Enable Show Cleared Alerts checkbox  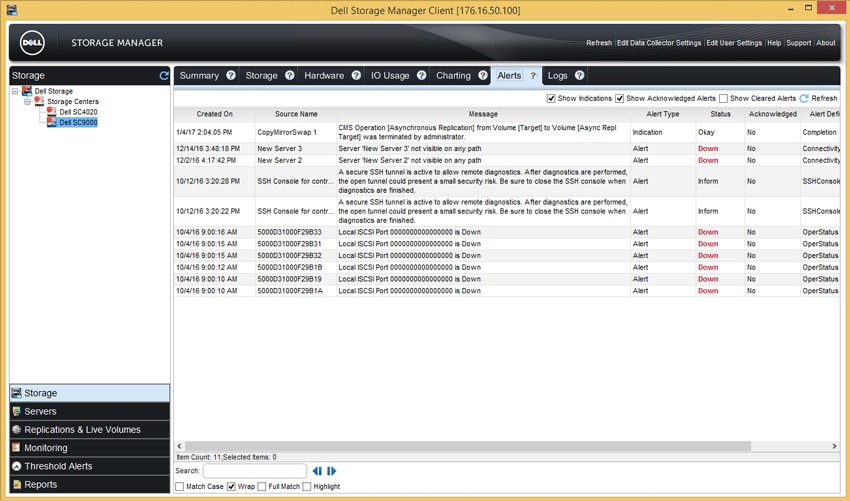click(x=723, y=98)
